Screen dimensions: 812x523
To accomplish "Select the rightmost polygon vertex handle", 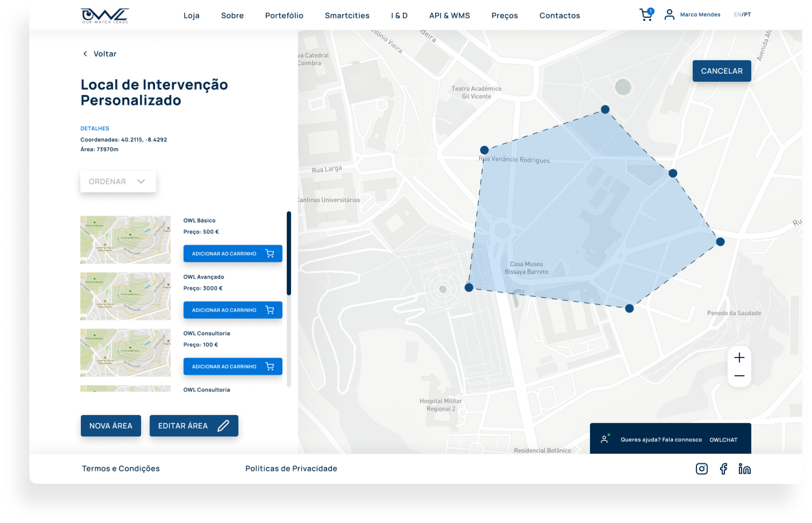I will 720,241.
